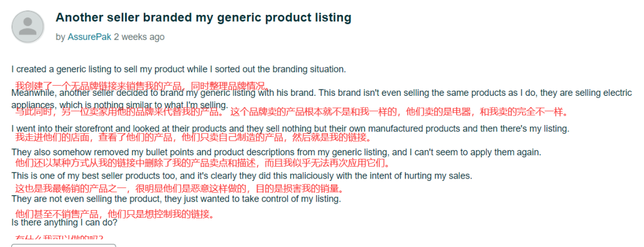Screen dimensions: 644x247
Task: Click the partially visible button below the post
Action: pyautogui.click(x=64, y=245)
